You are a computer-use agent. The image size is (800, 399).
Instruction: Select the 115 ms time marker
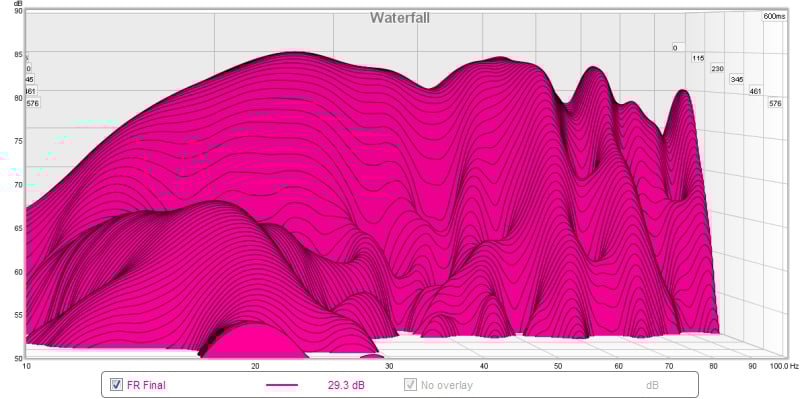[x=698, y=58]
